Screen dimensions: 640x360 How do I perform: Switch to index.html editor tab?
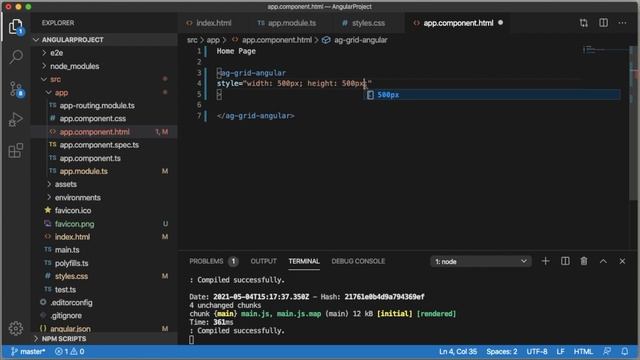click(209, 23)
